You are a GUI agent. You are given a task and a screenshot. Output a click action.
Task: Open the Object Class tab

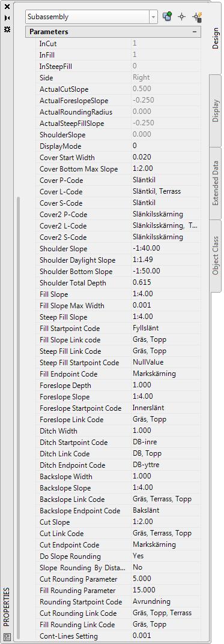pyautogui.click(x=216, y=256)
